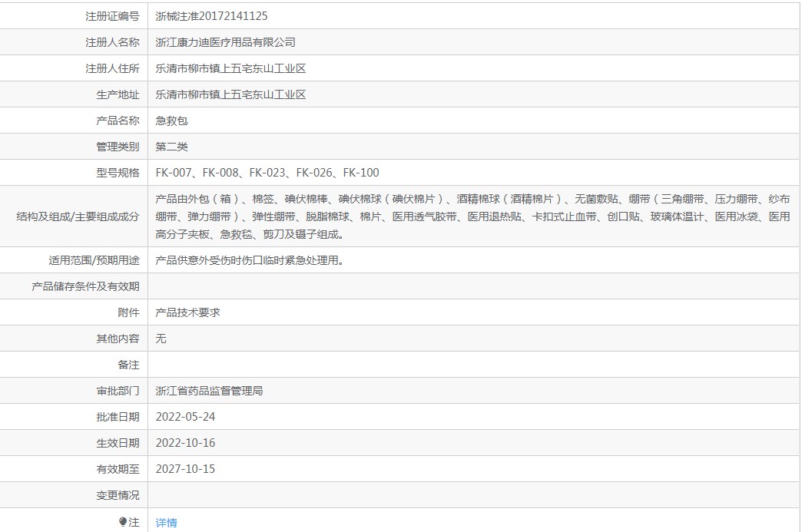
Task: Select approving department 浙江省药品监督管理局
Action: pyautogui.click(x=209, y=391)
